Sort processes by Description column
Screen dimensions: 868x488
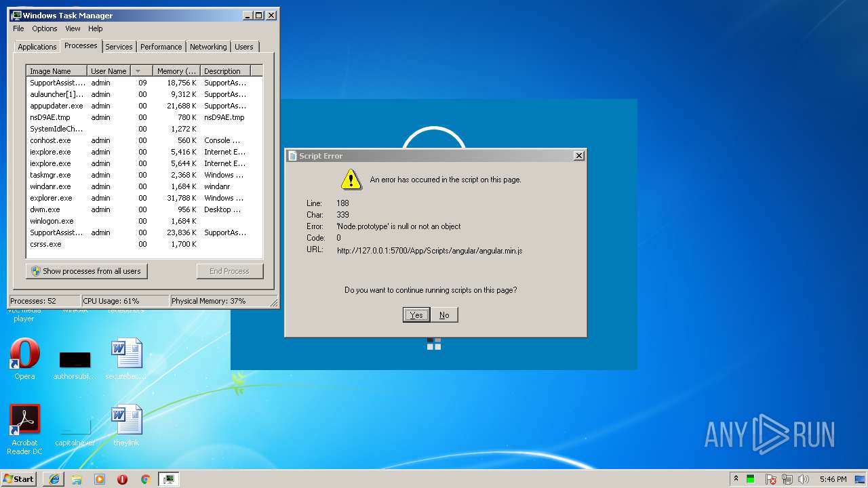click(x=225, y=71)
